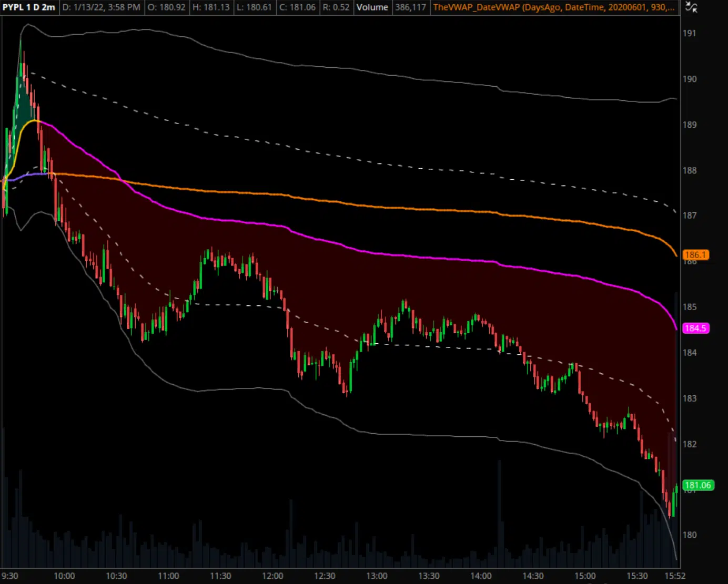Screen dimensions: 728x584
Task: Click the 189 price axis label
Action: [690, 125]
